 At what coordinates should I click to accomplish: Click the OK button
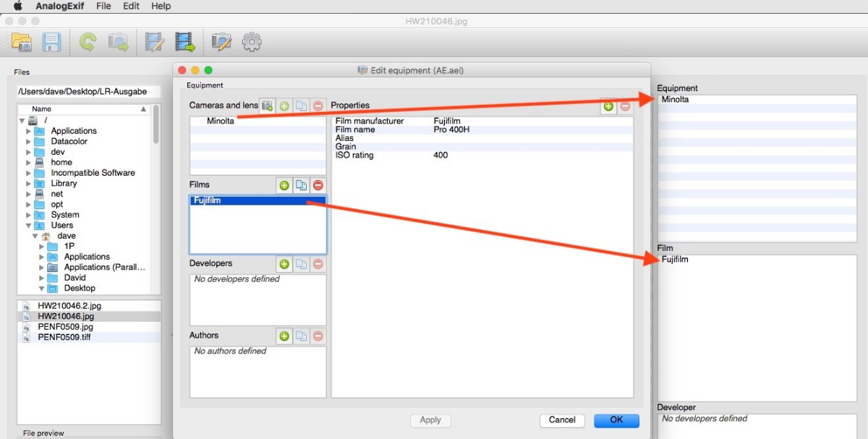(x=616, y=420)
